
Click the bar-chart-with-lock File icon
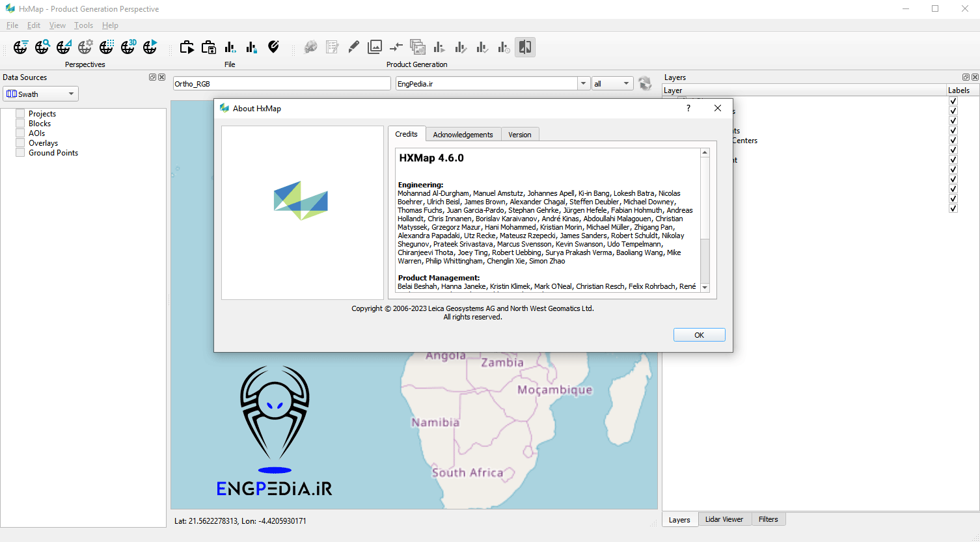252,47
